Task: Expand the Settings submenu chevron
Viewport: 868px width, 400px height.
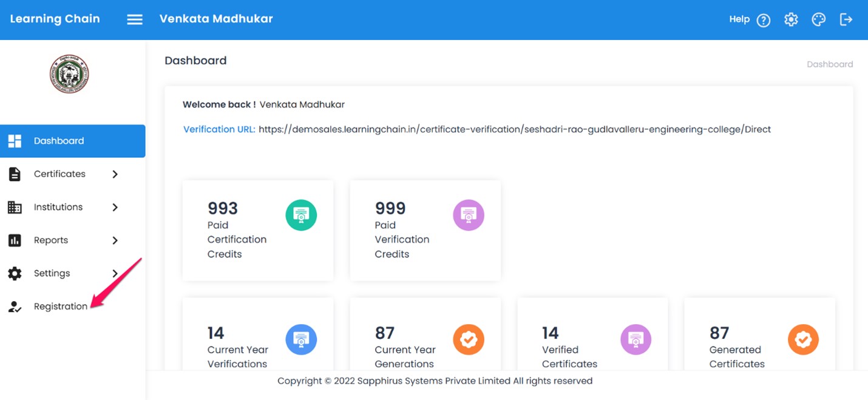Action: pos(115,274)
